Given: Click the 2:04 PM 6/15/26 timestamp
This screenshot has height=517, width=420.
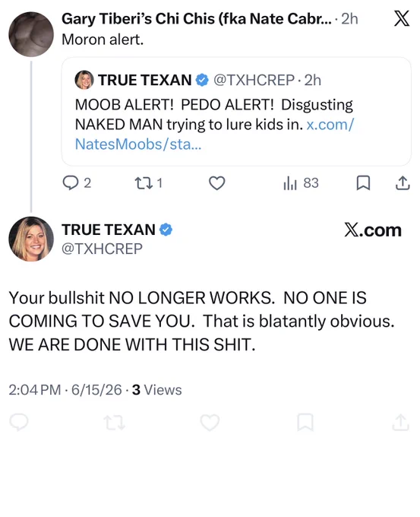Looking at the screenshot, I should [x=65, y=390].
